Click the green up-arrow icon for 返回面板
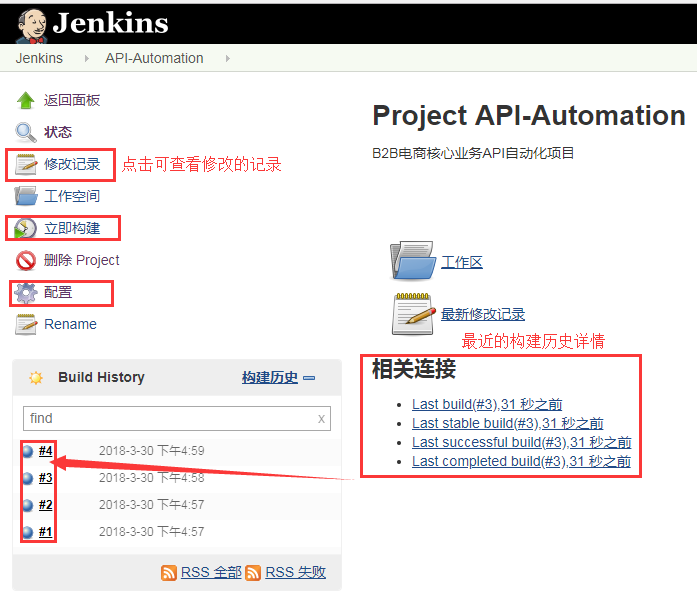697x592 pixels. 25,100
